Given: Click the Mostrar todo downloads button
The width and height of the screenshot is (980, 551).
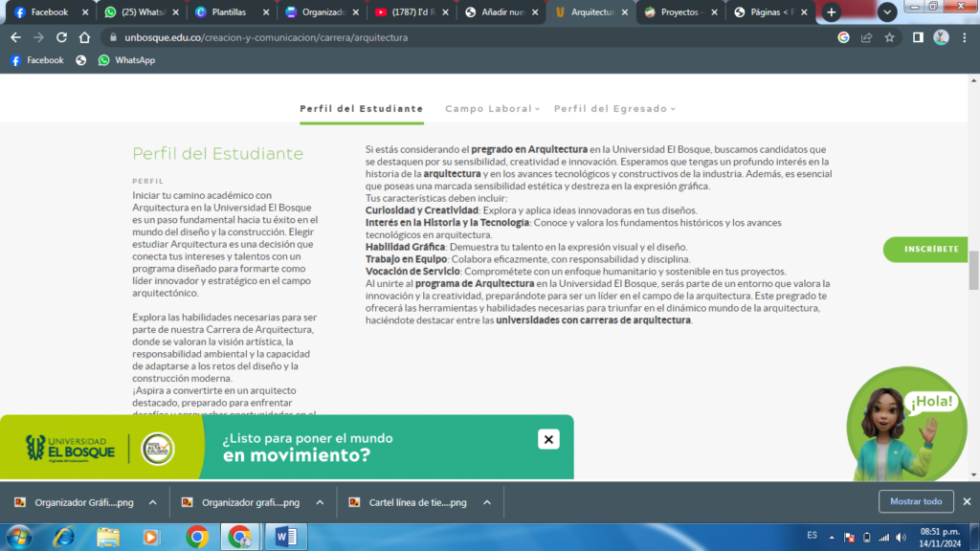Looking at the screenshot, I should (916, 501).
